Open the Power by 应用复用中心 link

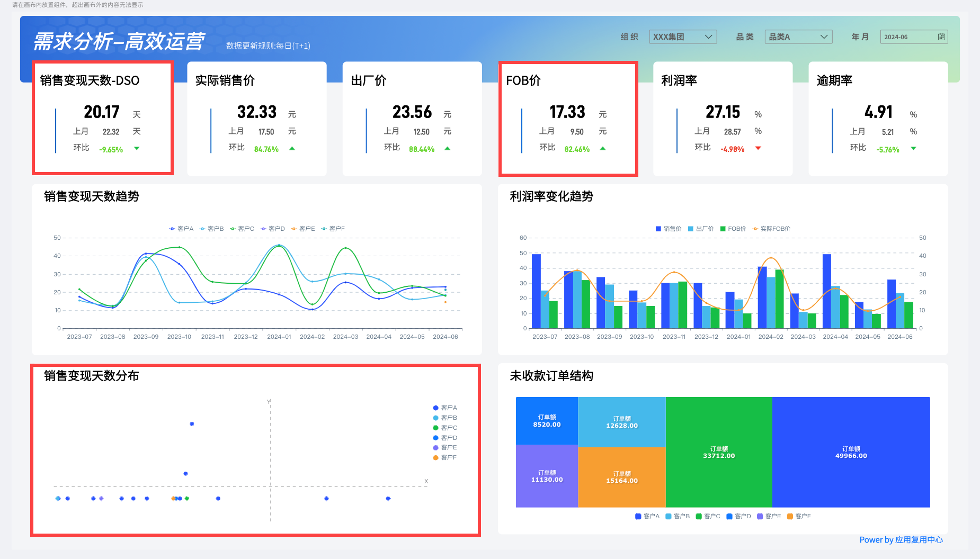pos(901,540)
